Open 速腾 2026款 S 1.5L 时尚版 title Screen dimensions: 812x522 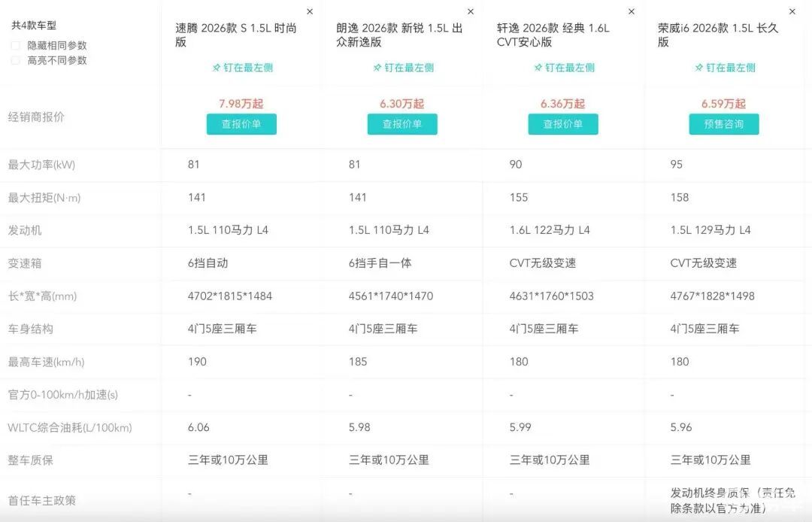[236, 35]
